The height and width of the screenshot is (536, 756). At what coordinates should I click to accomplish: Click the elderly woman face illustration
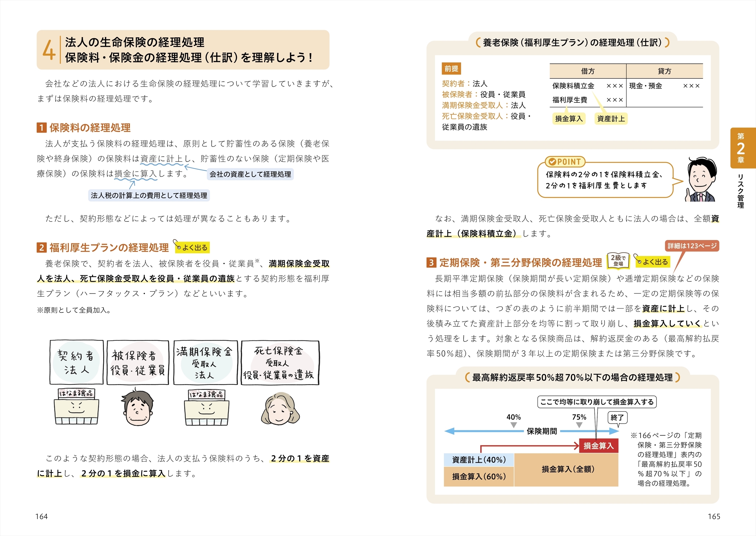(x=280, y=408)
